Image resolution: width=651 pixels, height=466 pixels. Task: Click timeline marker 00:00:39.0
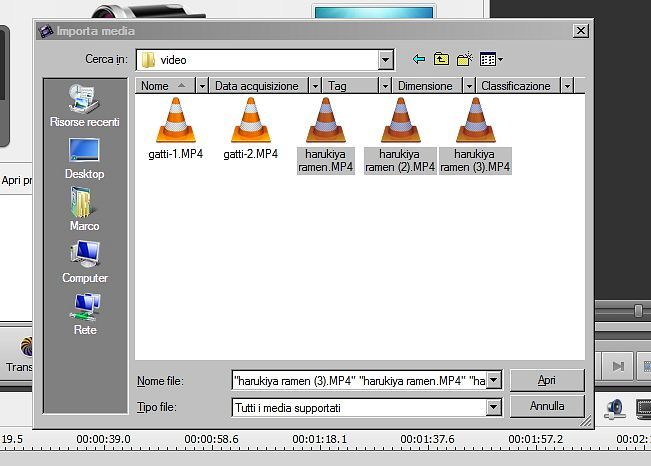pos(103,439)
